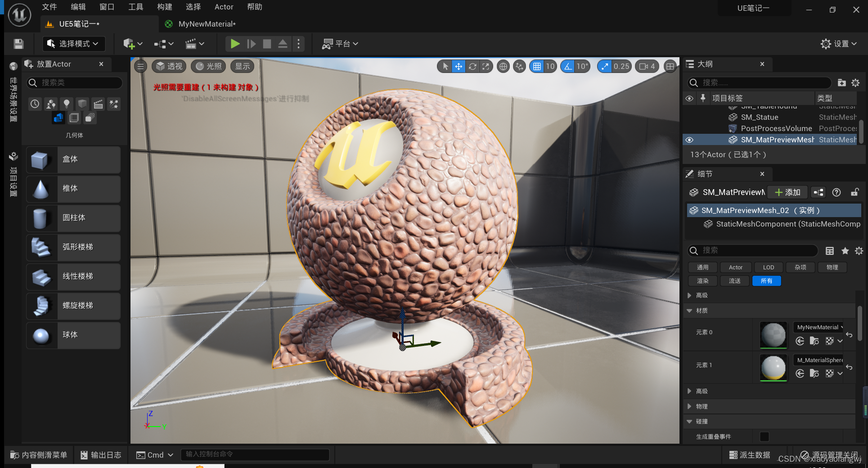Open the quick add content dropdown
The image size is (868, 468).
(133, 44)
